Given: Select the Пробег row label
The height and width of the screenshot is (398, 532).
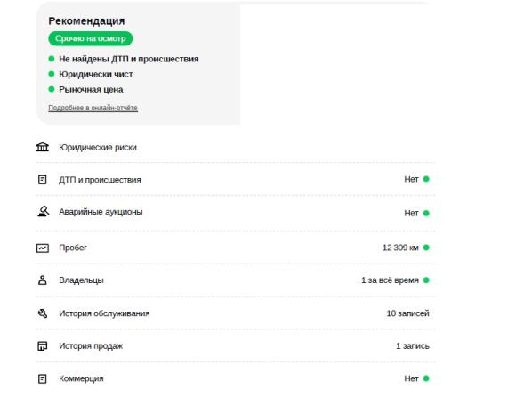Looking at the screenshot, I should point(73,248).
